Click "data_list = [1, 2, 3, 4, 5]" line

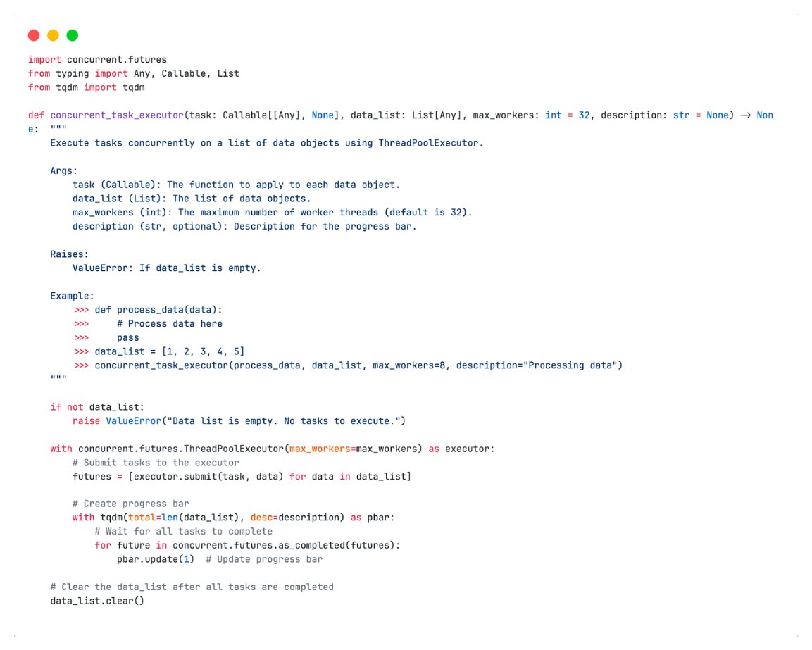point(159,351)
